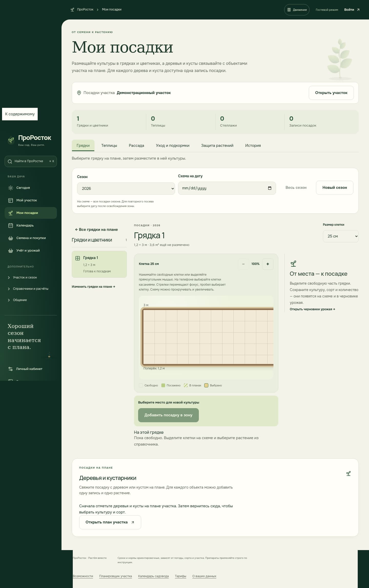The width and height of the screenshot is (369, 588).
Task: Open the Уход и подкормки tab
Action: (173, 146)
